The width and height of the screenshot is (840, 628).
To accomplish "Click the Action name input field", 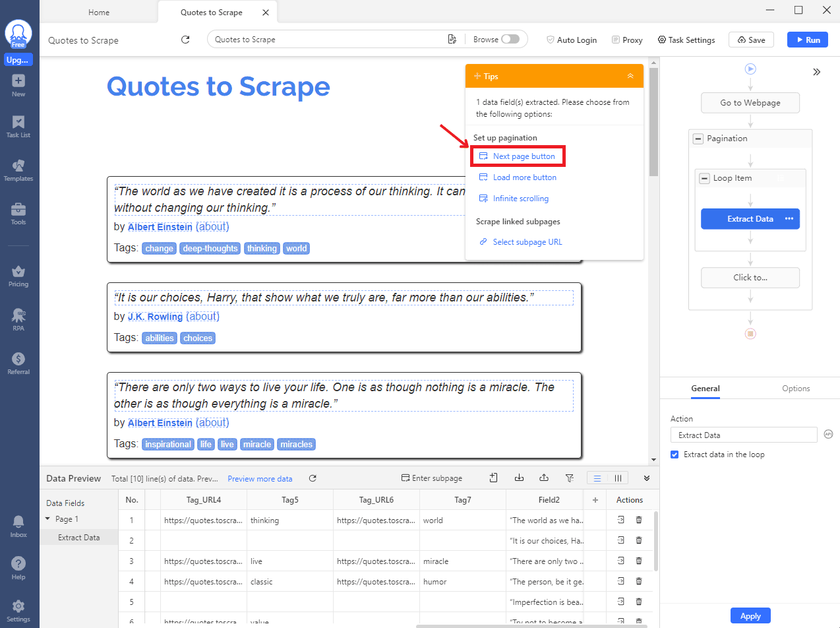I will click(x=743, y=435).
